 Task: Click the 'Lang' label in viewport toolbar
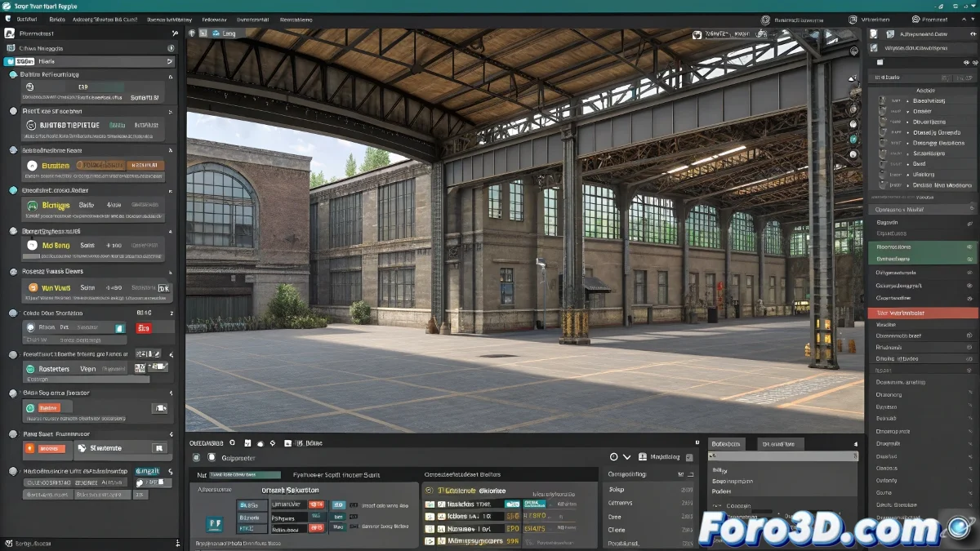(229, 33)
